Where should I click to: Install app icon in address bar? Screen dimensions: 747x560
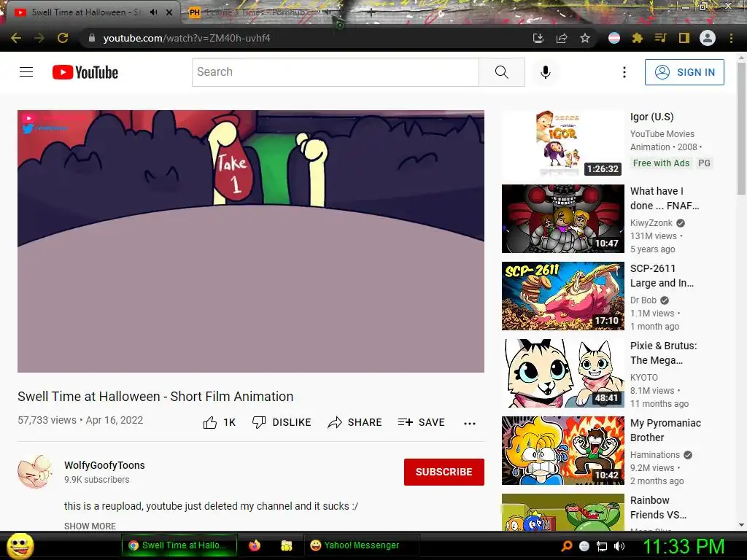click(538, 38)
